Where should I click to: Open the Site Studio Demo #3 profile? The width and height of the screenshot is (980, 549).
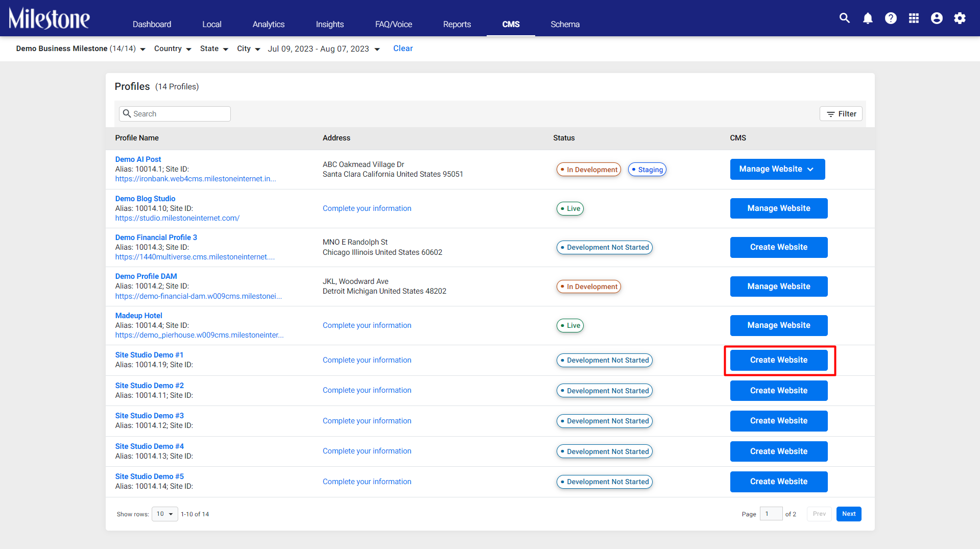coord(149,416)
